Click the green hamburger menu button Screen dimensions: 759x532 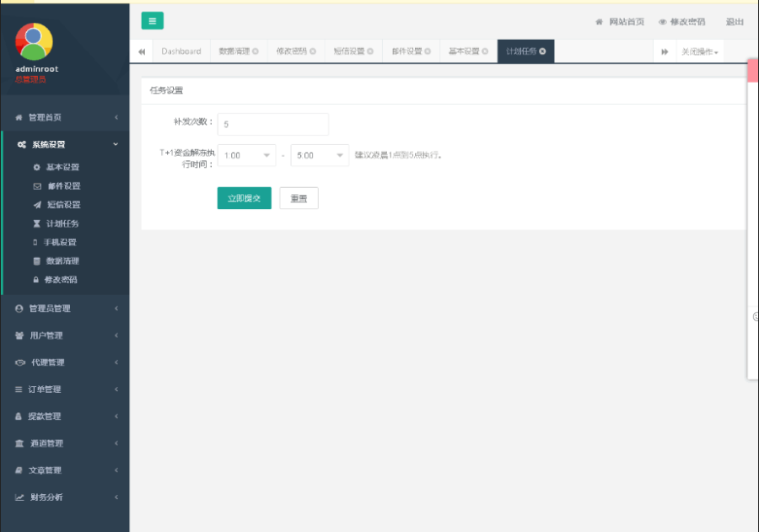152,20
